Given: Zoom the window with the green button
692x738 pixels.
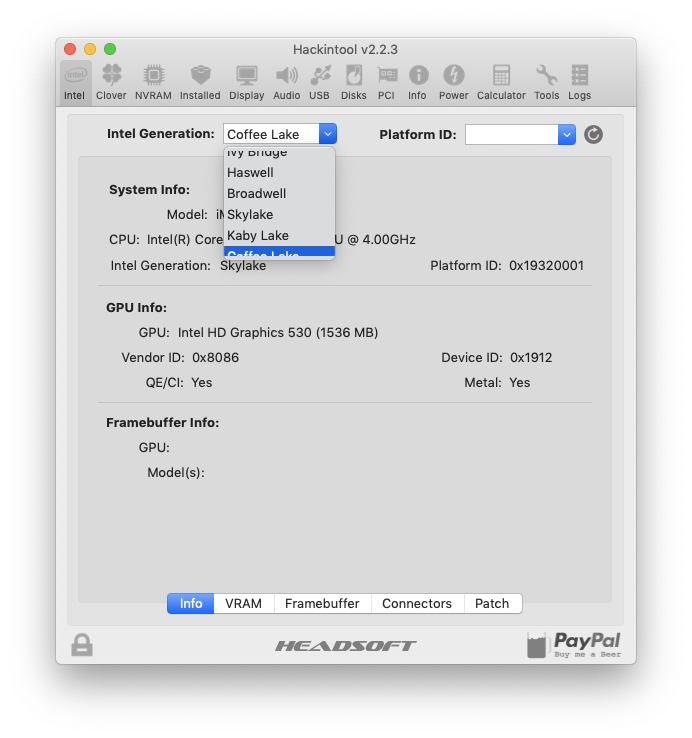Looking at the screenshot, I should pos(110,49).
